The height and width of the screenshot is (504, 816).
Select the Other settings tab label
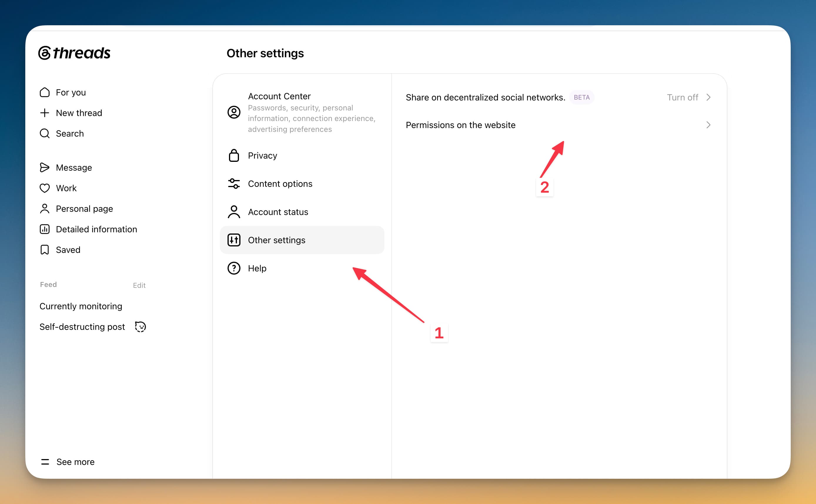click(277, 240)
